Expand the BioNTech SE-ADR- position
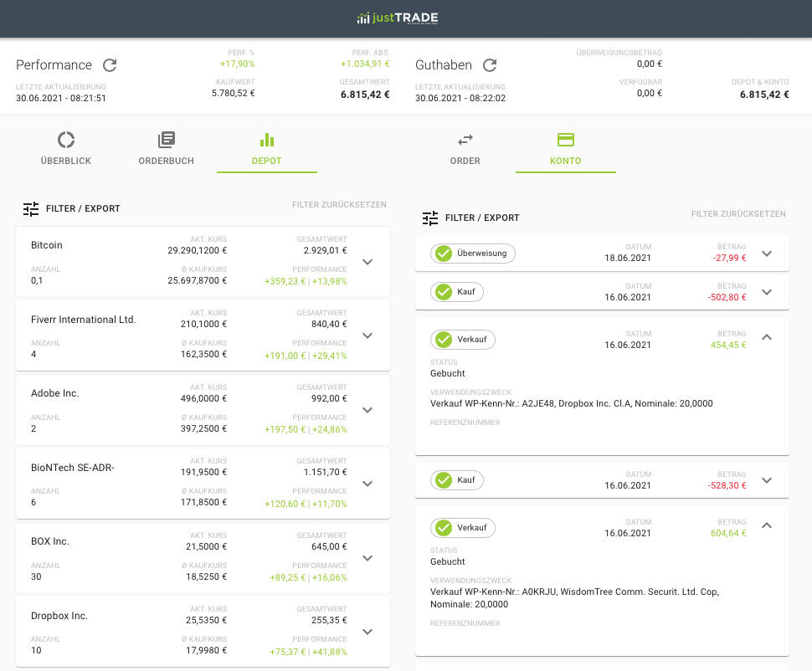 pos(367,484)
